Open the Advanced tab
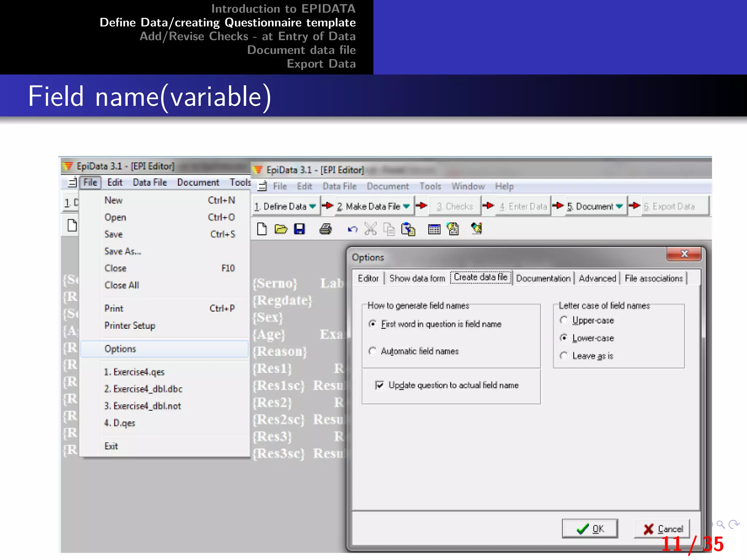 pos(597,279)
